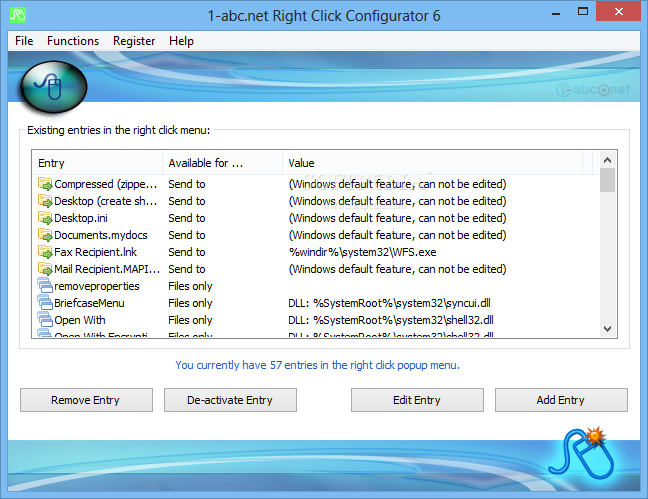The height and width of the screenshot is (499, 648).
Task: Open the Functions menu
Action: tap(73, 41)
